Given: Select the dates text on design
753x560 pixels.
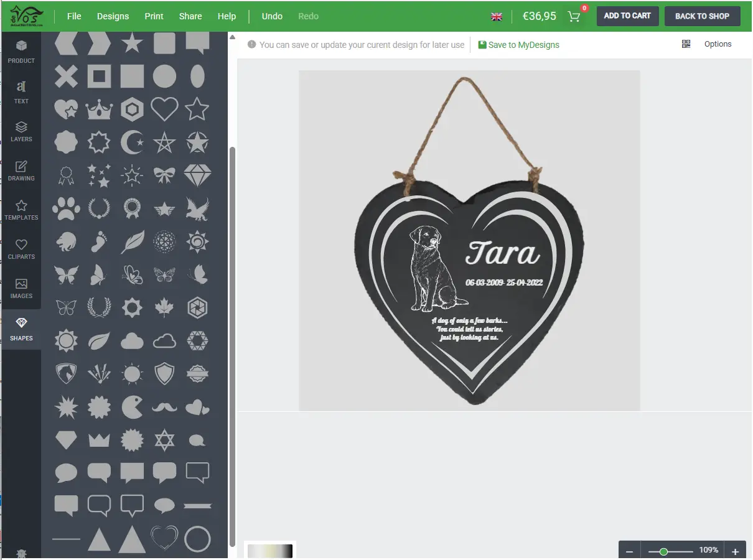Looking at the screenshot, I should [504, 282].
